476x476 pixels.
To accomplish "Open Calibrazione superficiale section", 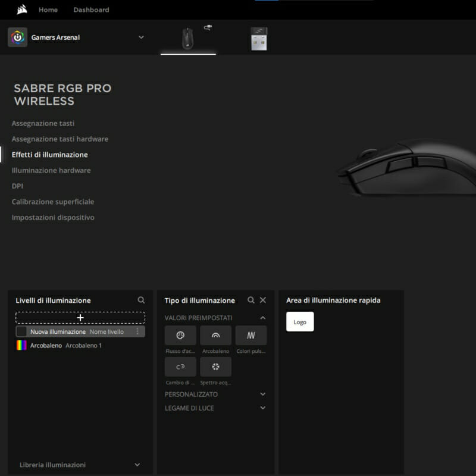I will (x=53, y=202).
